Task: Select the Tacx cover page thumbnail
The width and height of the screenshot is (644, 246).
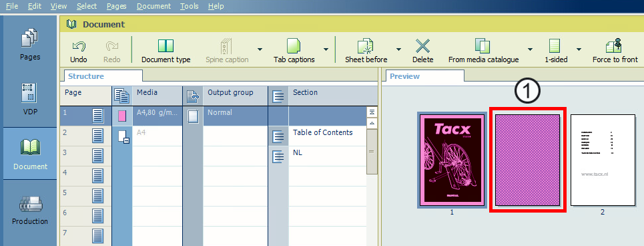Action: pos(452,160)
